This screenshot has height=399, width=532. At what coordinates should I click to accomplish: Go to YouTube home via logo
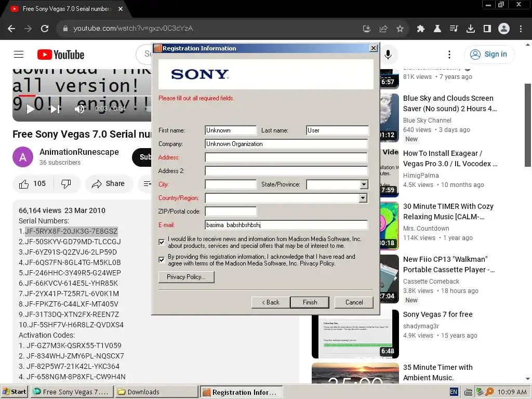(x=61, y=55)
